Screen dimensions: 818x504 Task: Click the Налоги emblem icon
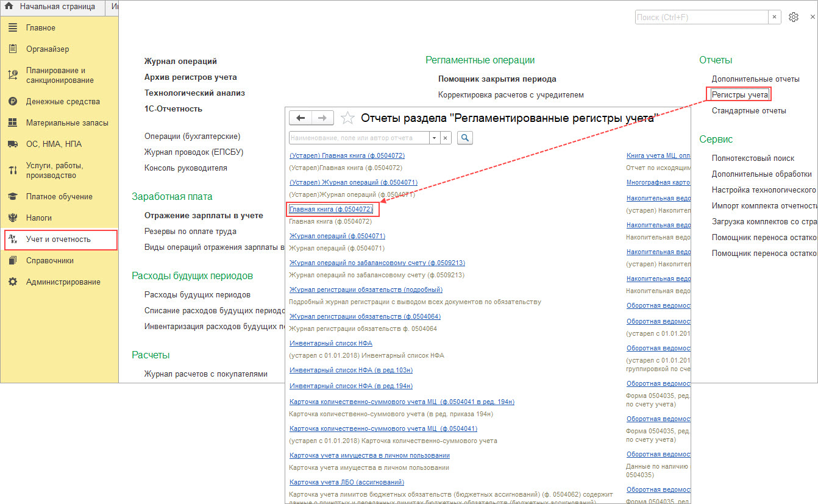click(x=13, y=218)
